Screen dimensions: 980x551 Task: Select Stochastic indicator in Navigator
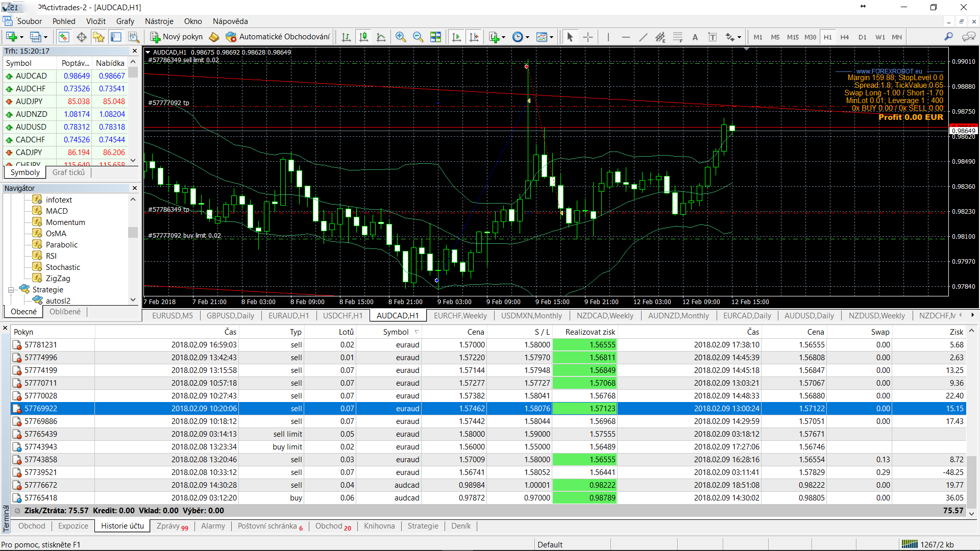(x=63, y=267)
